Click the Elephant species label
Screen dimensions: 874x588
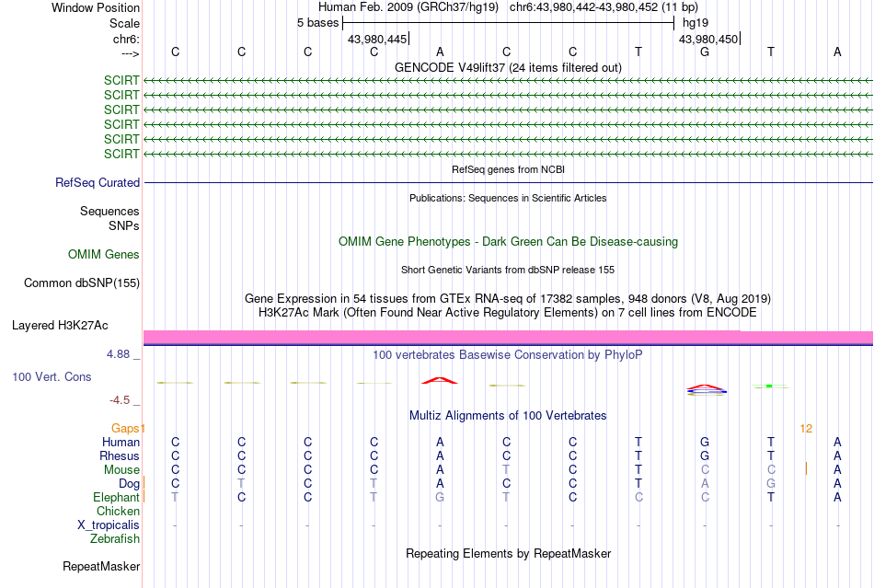click(116, 497)
